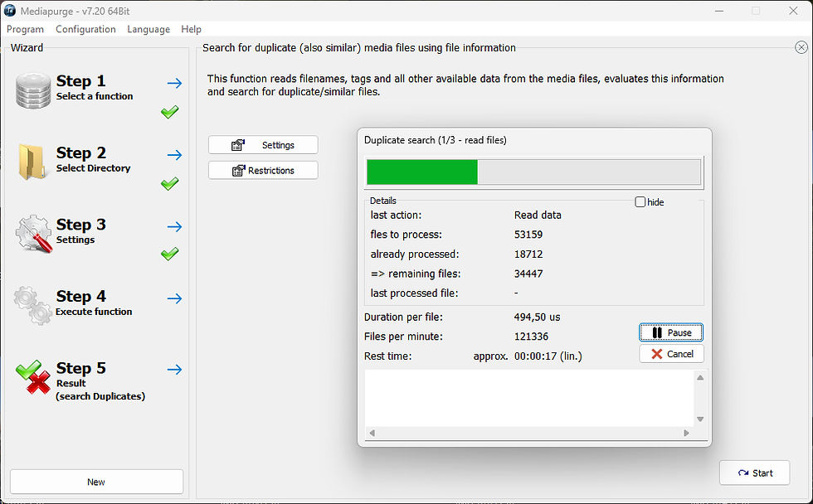The width and height of the screenshot is (813, 504).
Task: Pause the duplicate search
Action: point(671,332)
